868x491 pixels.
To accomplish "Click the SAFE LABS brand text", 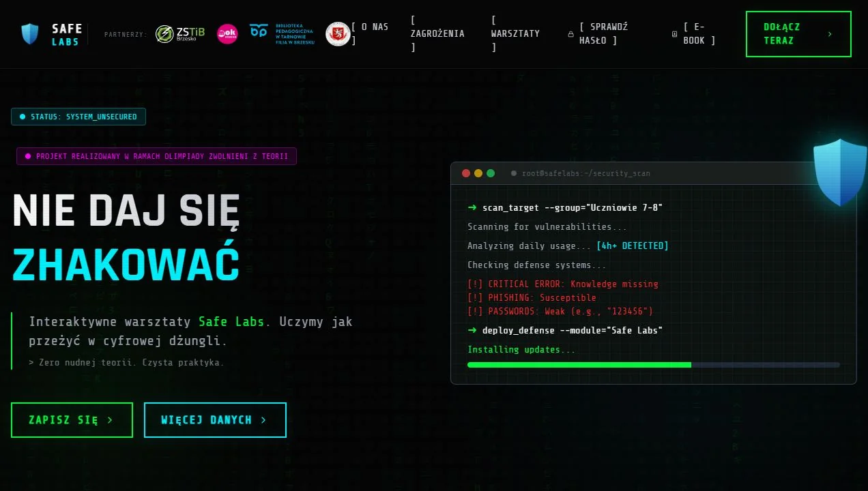I will (x=67, y=35).
